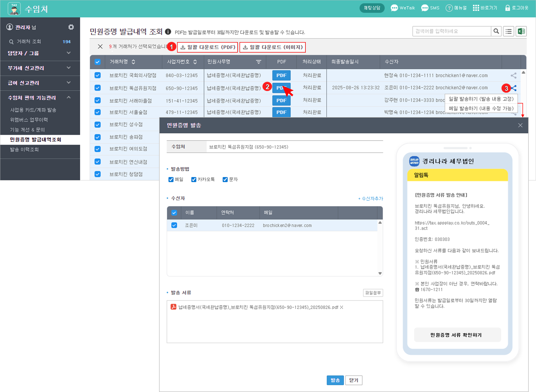536x392 pixels.
Task: Click the Excel export icon
Action: point(521,31)
